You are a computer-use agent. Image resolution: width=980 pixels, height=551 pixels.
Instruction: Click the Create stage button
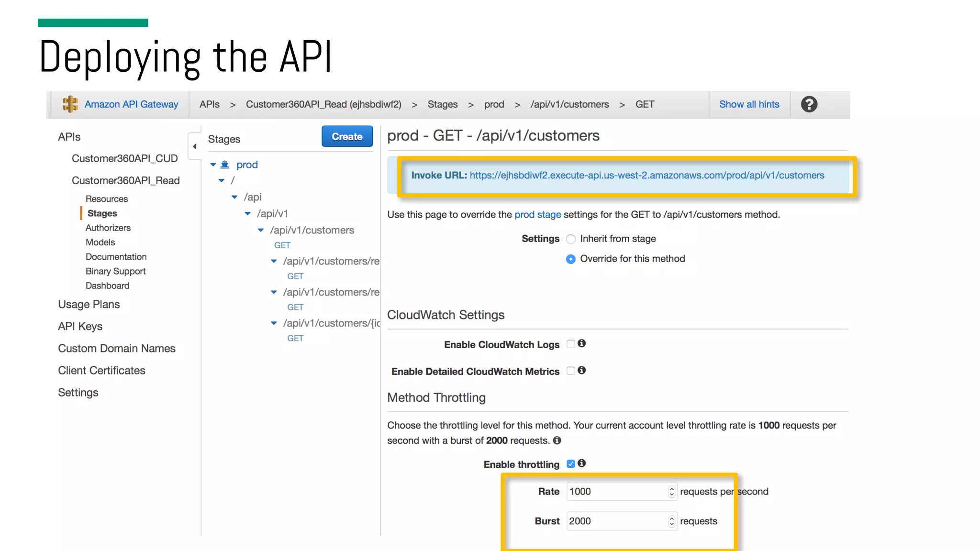347,136
